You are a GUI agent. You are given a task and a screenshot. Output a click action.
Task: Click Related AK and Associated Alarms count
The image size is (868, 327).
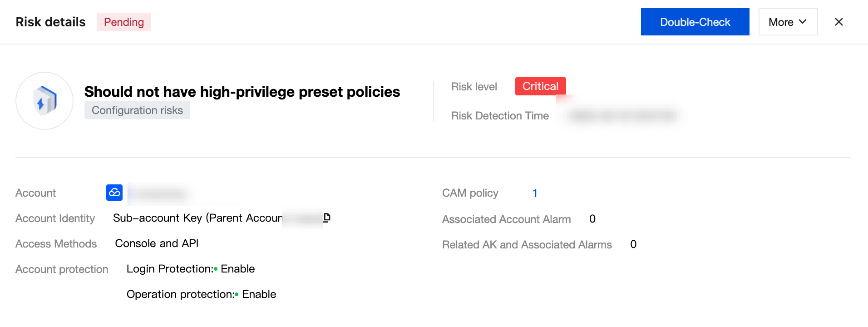tap(633, 244)
